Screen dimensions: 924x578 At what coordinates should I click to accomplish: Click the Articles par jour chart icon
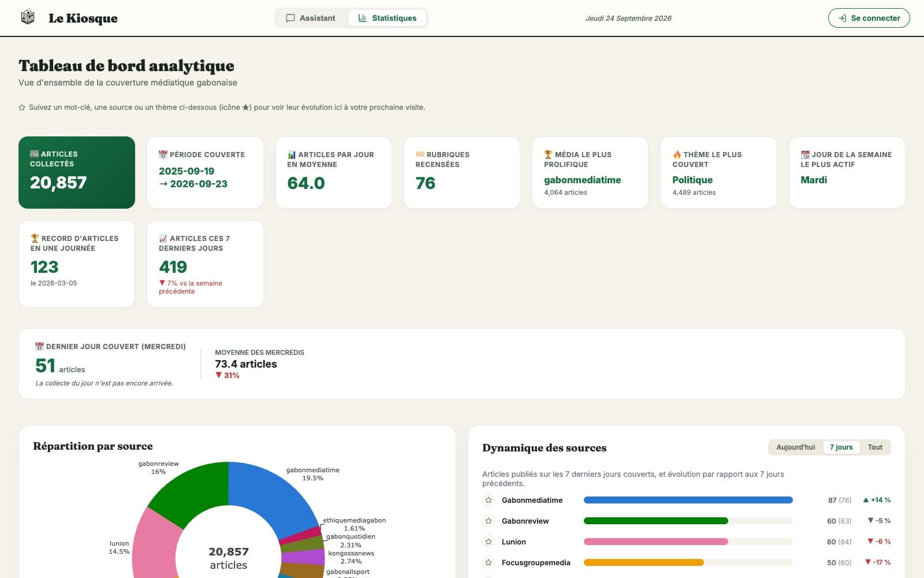point(292,154)
